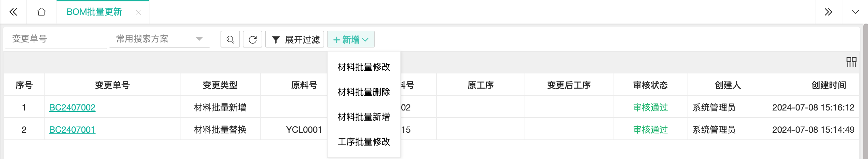Open change order BC2407001 link
The height and width of the screenshot is (159, 868).
(72, 130)
